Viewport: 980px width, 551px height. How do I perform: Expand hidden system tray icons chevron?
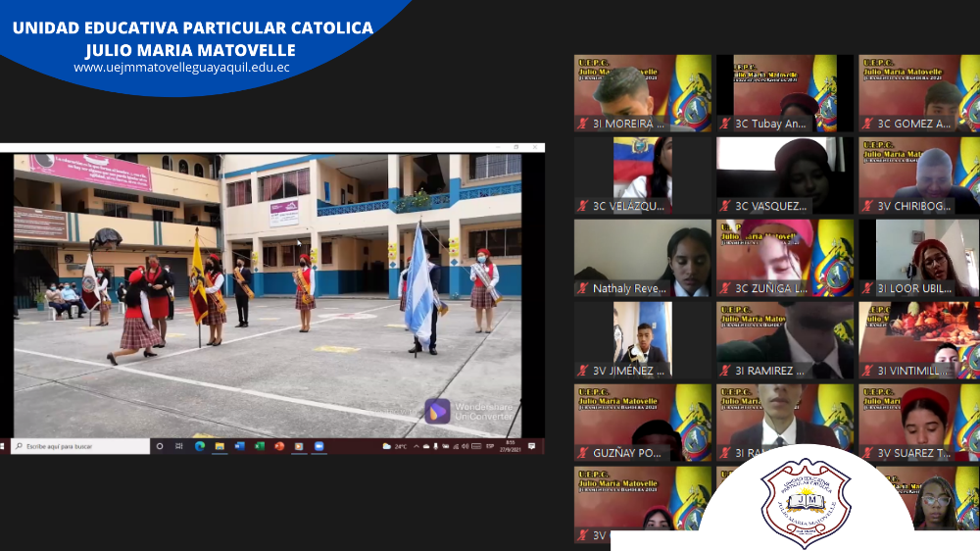point(416,446)
